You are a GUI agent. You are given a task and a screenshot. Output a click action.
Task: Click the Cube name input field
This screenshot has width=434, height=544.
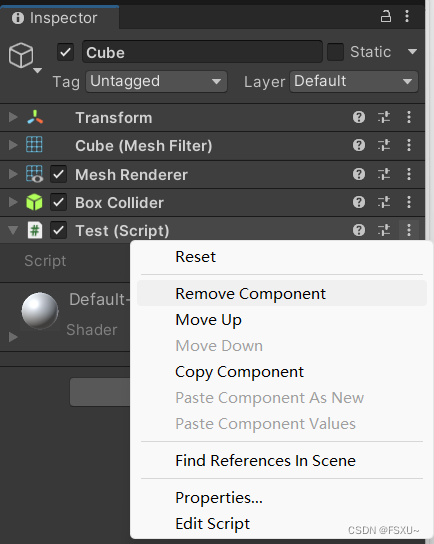(202, 52)
